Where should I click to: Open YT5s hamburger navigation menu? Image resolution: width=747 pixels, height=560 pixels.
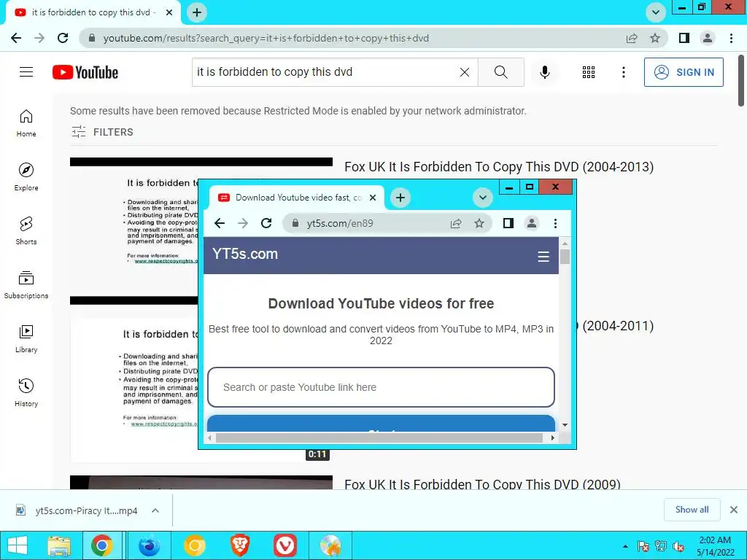pos(543,257)
